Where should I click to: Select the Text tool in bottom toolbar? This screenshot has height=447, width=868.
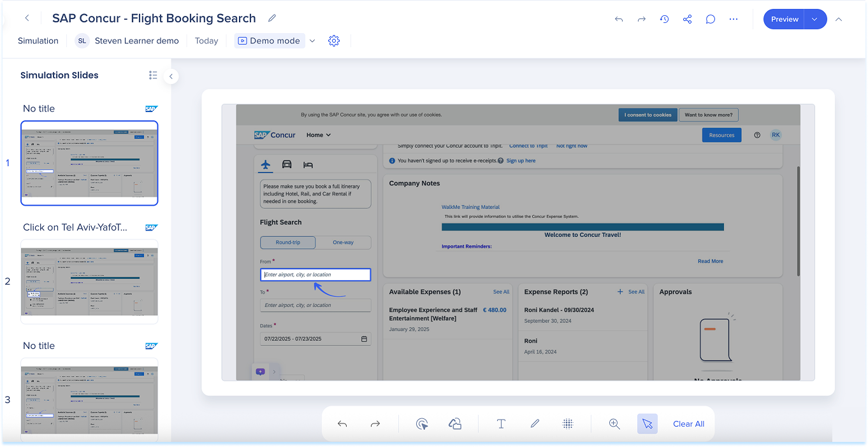coord(501,423)
